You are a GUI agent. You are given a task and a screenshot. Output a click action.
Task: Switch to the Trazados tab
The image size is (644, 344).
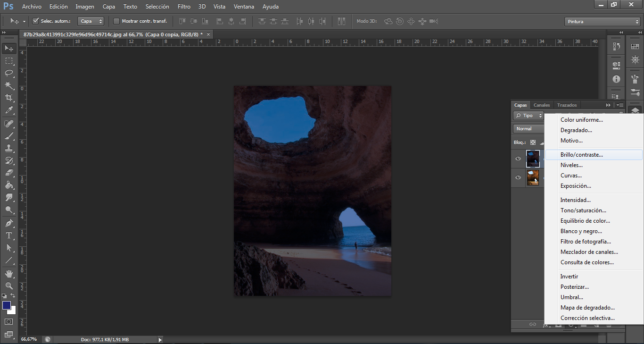[567, 105]
